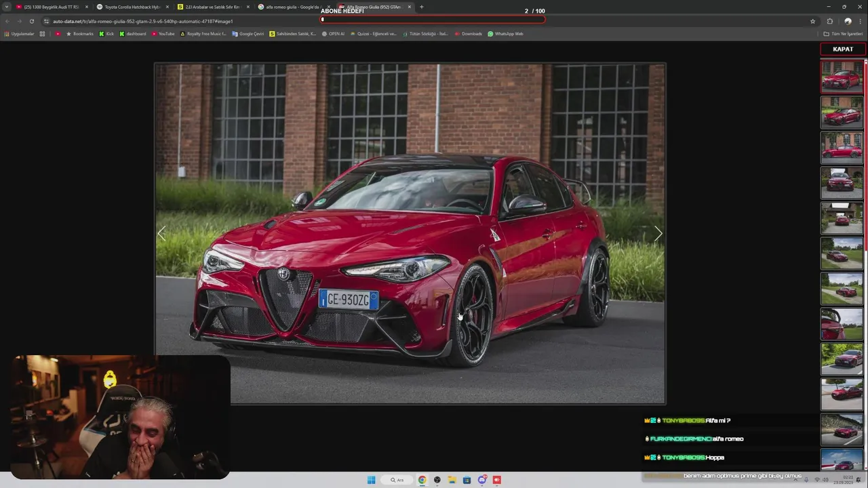Open the Tüm Yer İşaretleri folder
The height and width of the screenshot is (488, 868).
pos(843,34)
